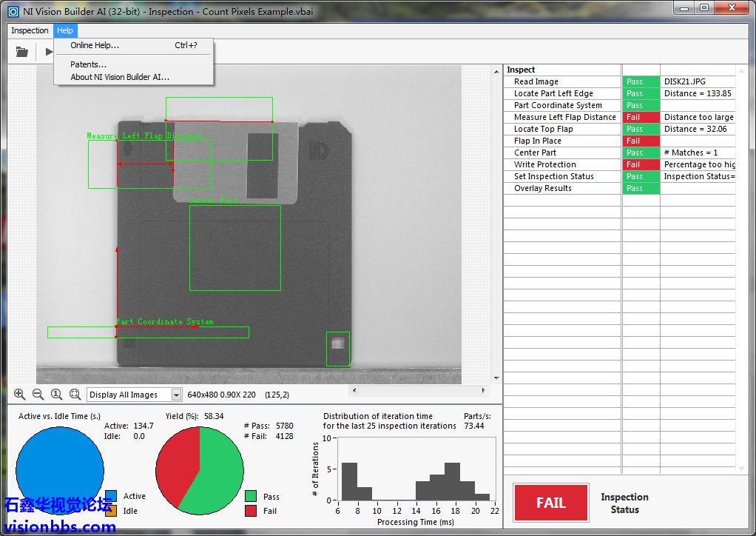Image resolution: width=756 pixels, height=536 pixels.
Task: Click the Zoom 1:1 icon
Action: click(x=56, y=395)
